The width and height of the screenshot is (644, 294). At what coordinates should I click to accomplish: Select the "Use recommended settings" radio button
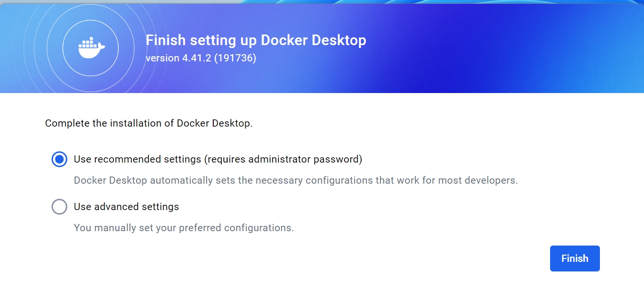point(59,159)
